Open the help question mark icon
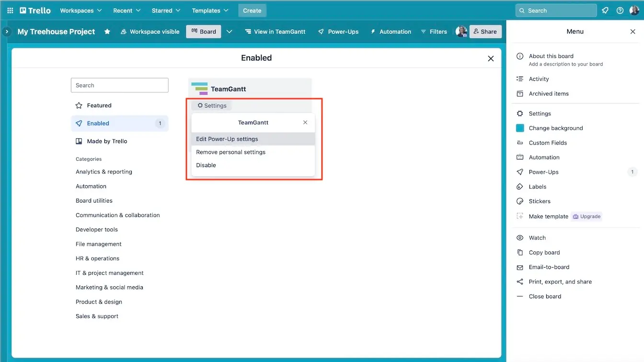The image size is (644, 362). pos(620,11)
